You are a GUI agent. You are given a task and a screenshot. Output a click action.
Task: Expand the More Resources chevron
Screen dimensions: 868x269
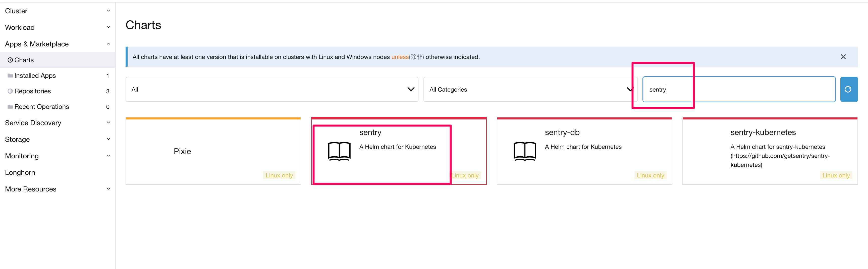tap(108, 189)
